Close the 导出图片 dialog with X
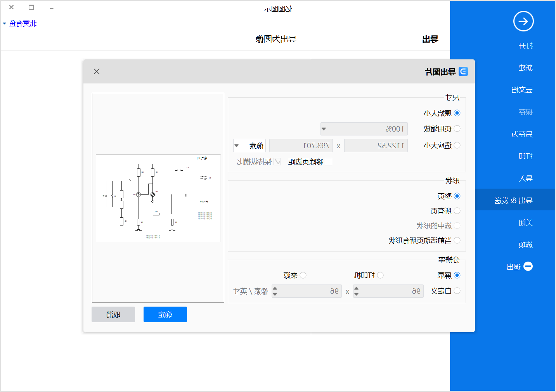 [97, 71]
